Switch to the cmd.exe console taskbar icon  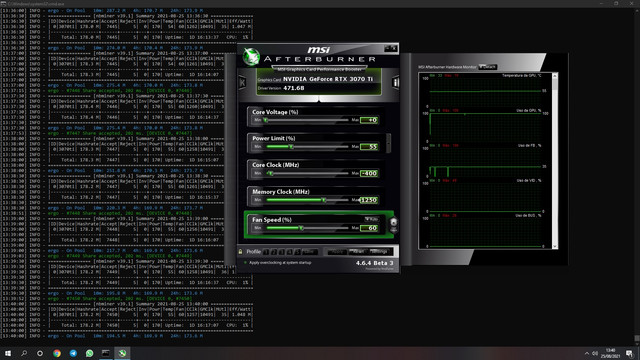(106, 353)
